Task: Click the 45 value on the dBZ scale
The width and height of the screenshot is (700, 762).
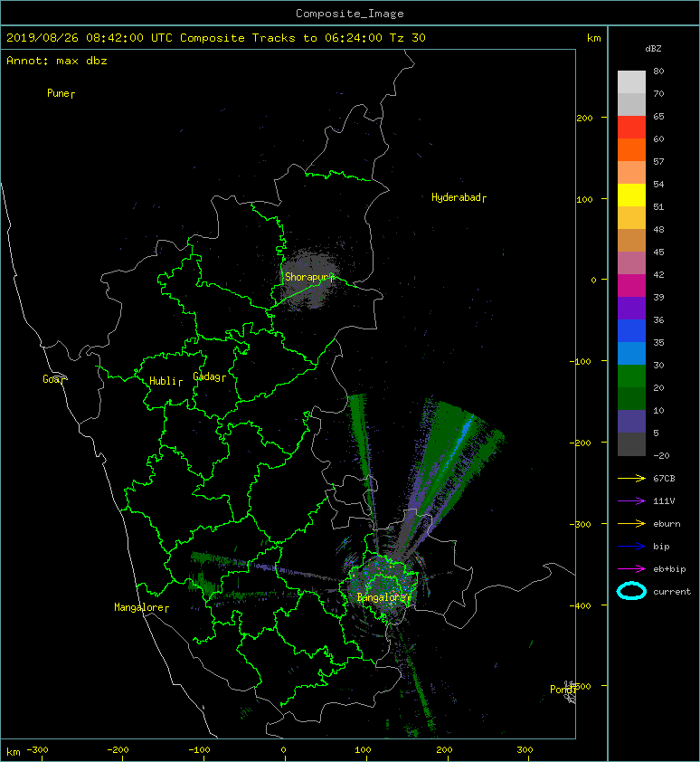Action: pyautogui.click(x=658, y=252)
